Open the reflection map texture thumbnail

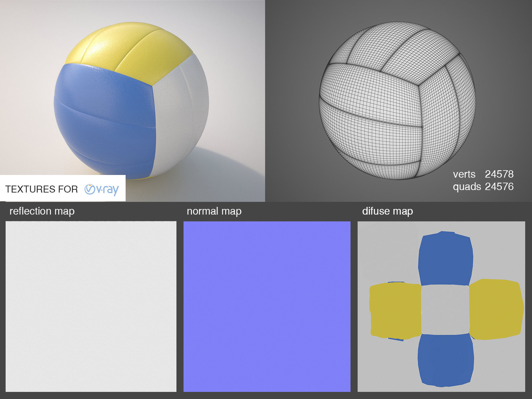tap(91, 306)
